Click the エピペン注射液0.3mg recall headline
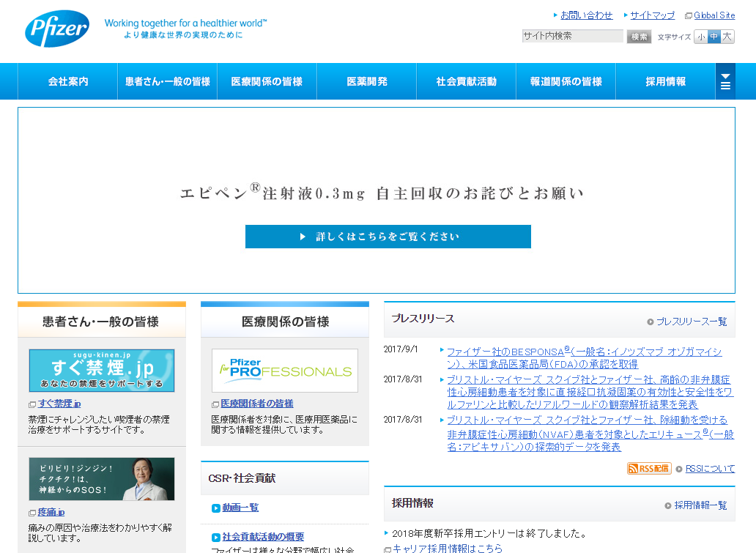 click(x=382, y=193)
